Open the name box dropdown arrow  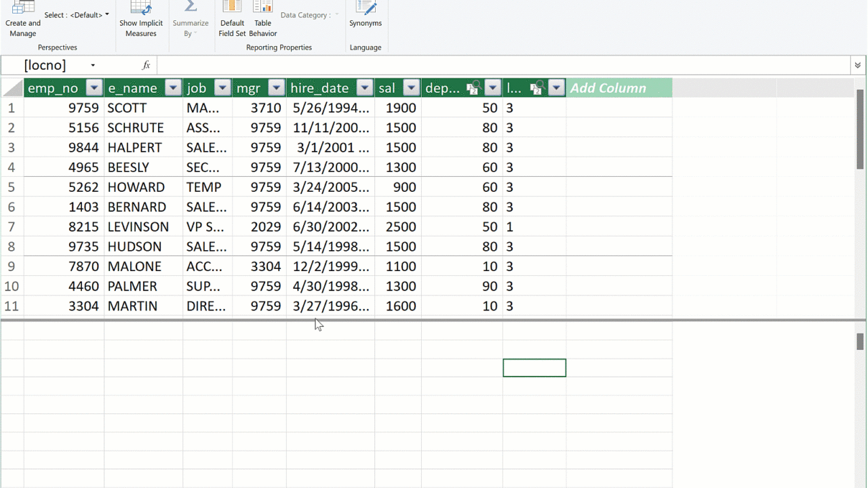click(93, 65)
